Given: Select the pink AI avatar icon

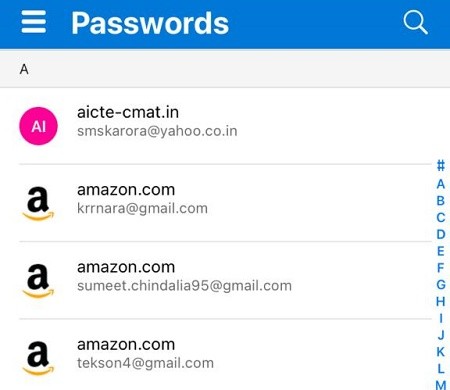Looking at the screenshot, I should pos(38,126).
